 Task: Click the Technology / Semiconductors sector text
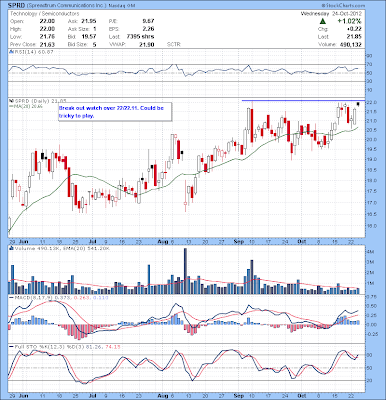45,14
